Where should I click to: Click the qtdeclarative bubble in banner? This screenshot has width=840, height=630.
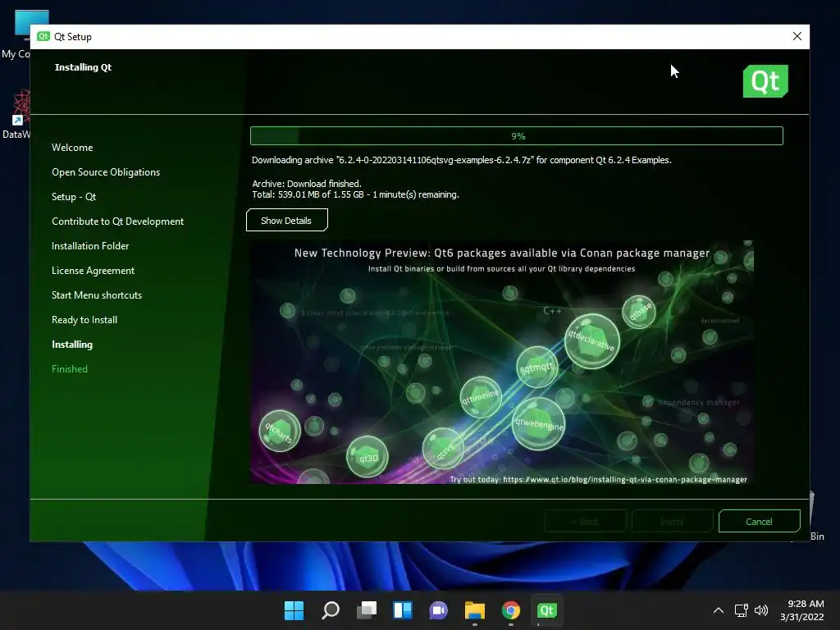(x=592, y=341)
